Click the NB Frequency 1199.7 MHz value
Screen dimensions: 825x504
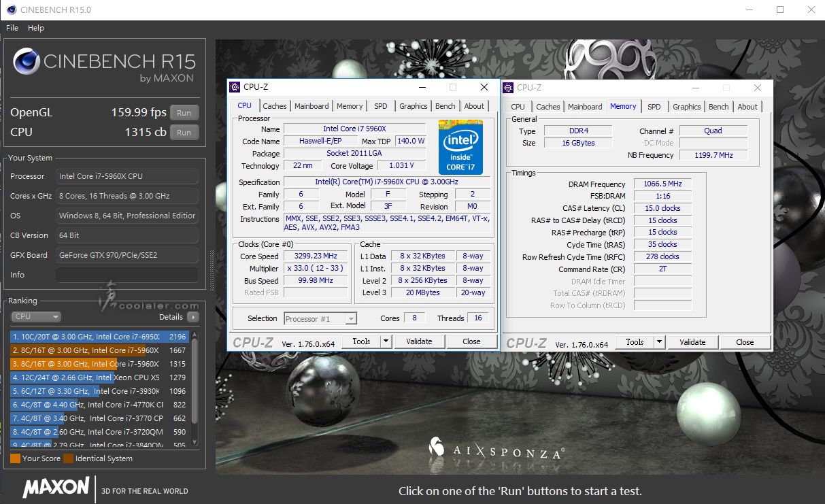click(713, 155)
